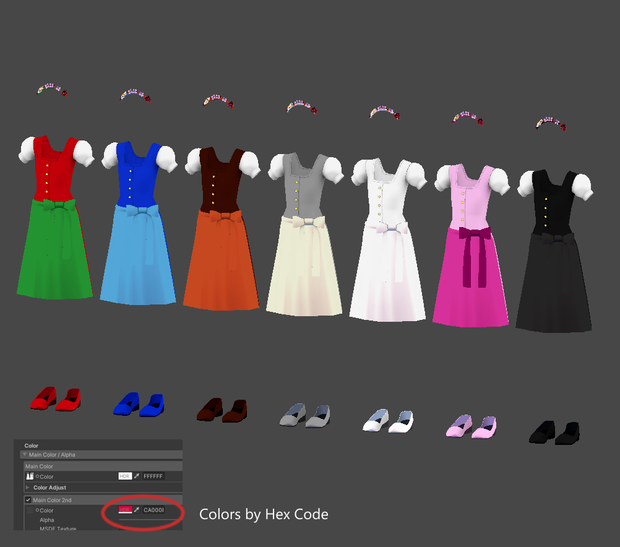Open the red HDR color swatch
Image resolution: width=620 pixels, height=547 pixels.
click(x=125, y=510)
